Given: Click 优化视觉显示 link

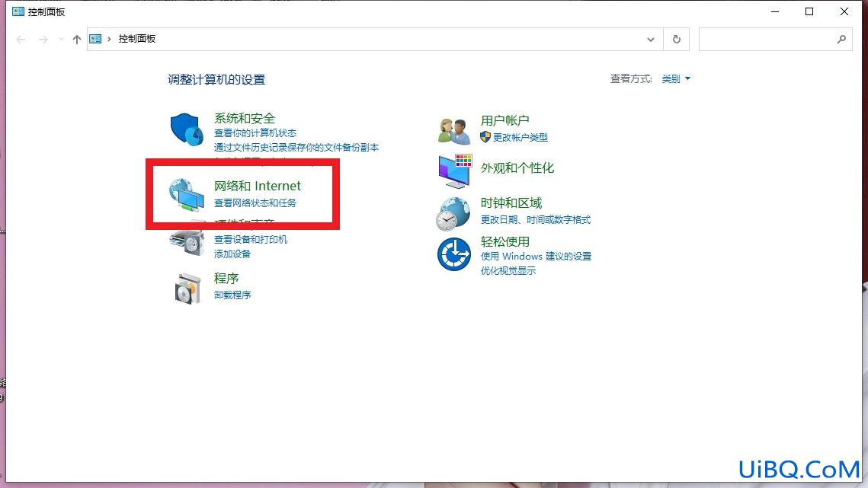Looking at the screenshot, I should click(508, 270).
